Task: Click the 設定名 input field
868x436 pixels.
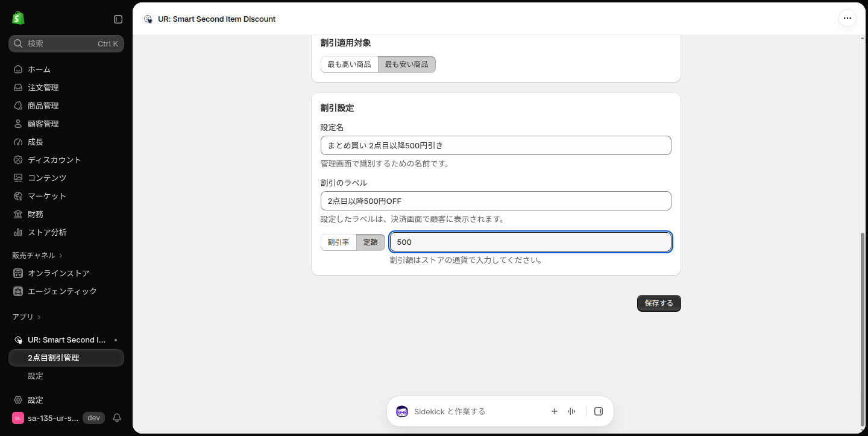Action: tap(496, 145)
